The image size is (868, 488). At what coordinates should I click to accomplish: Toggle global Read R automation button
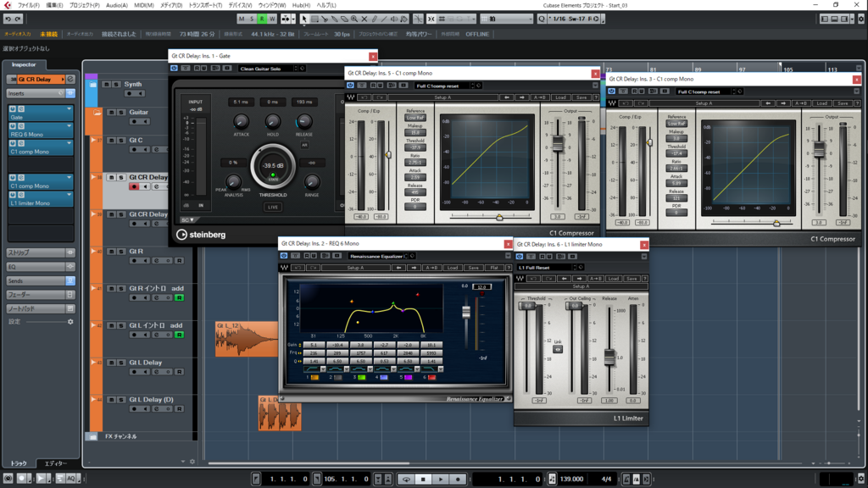point(262,19)
